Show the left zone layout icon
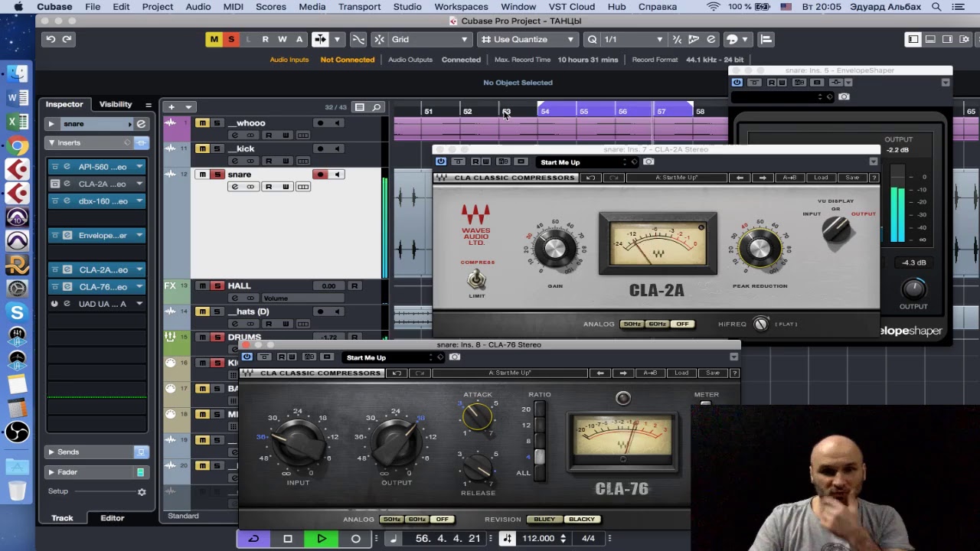The image size is (980, 551). (913, 39)
